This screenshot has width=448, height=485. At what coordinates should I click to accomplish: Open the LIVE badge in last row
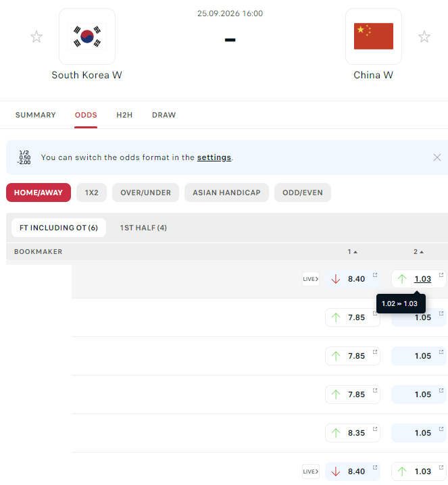pos(311,471)
